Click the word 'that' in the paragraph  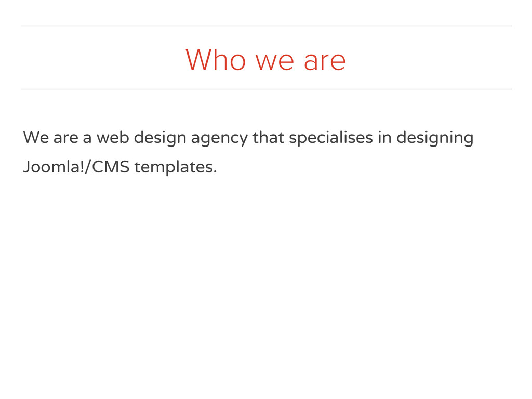click(x=268, y=138)
